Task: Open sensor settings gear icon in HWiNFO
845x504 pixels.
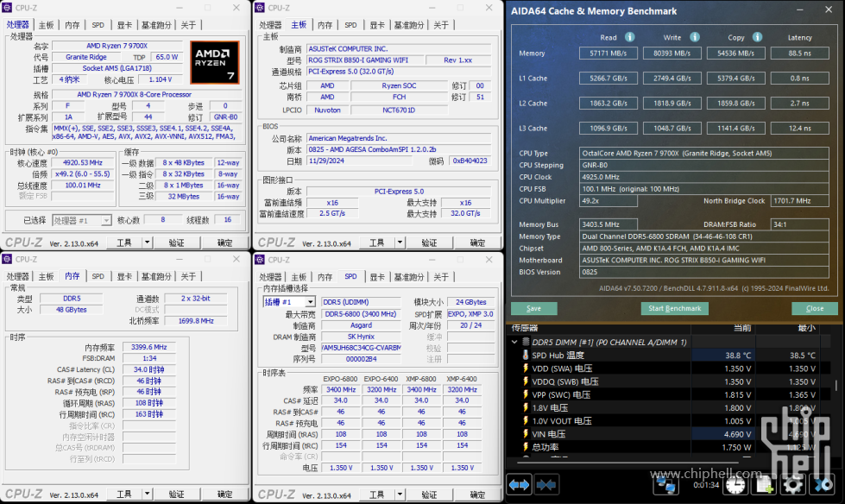Action: click(x=792, y=485)
